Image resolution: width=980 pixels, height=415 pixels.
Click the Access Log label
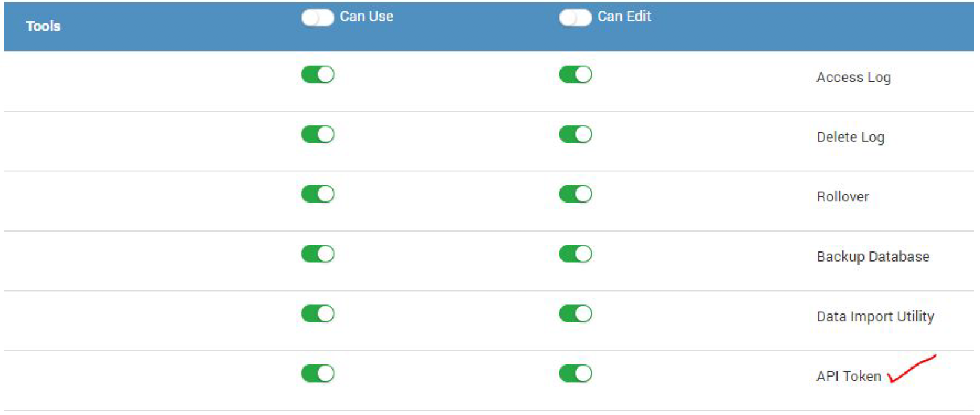click(x=853, y=78)
